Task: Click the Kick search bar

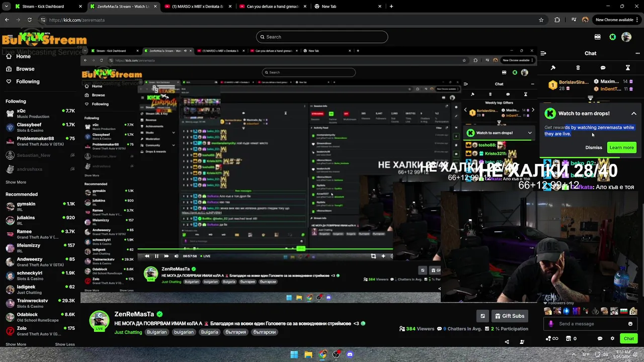Action: click(322, 37)
